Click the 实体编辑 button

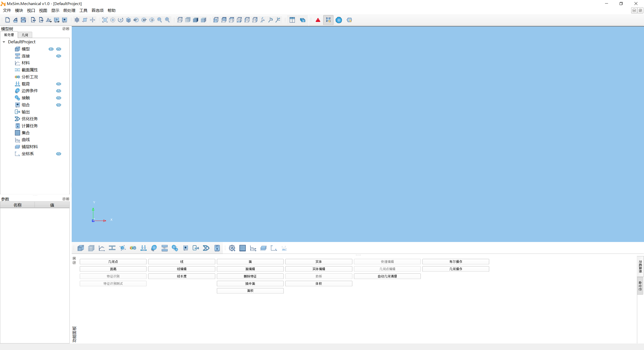pos(319,269)
